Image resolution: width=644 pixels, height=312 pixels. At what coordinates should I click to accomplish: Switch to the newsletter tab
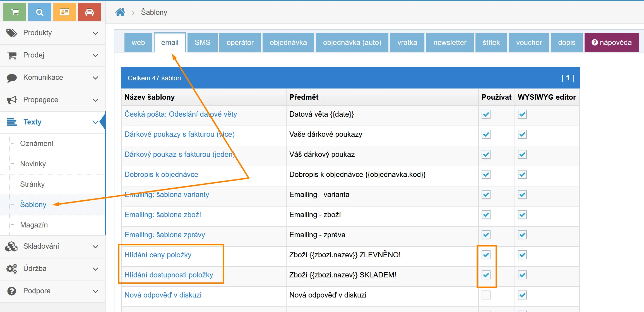coord(450,42)
